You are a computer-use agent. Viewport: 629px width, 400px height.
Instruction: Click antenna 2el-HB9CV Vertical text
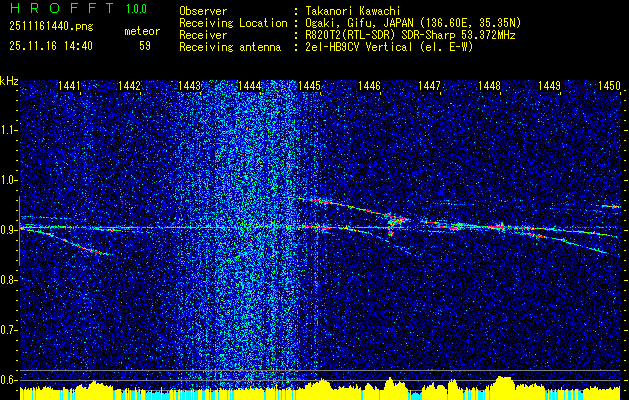tap(388, 47)
